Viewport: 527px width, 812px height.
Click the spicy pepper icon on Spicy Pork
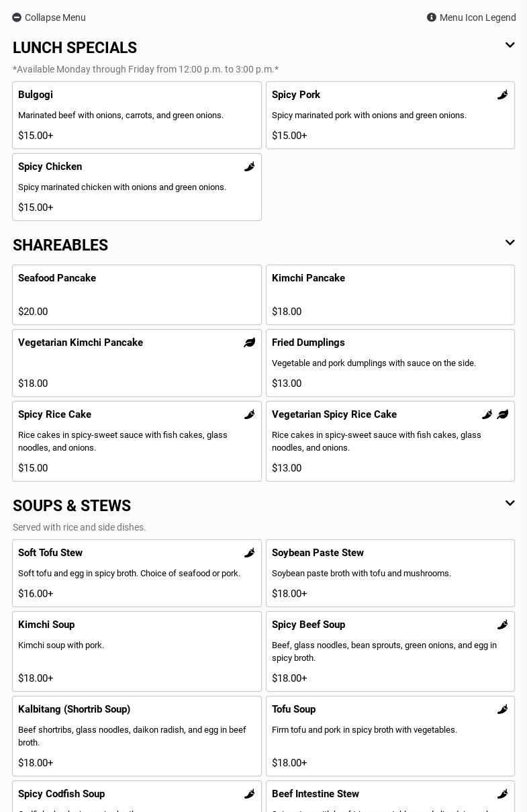502,95
